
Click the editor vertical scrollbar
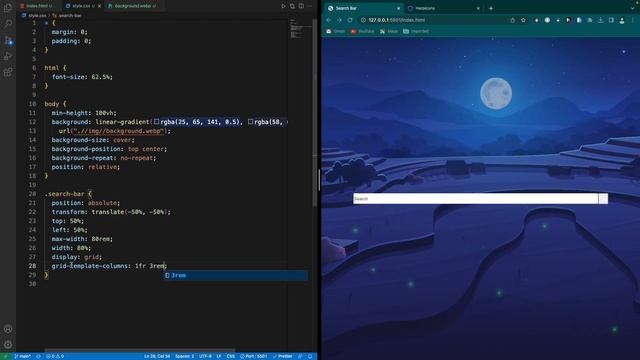pyautogui.click(x=315, y=112)
